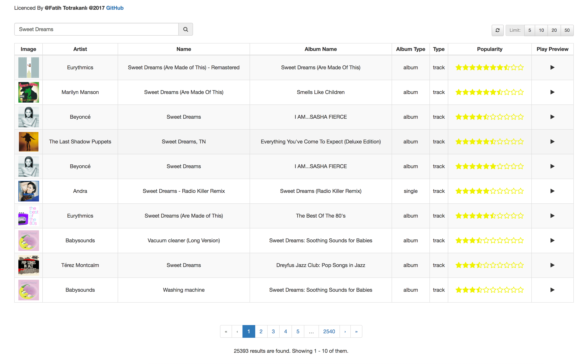The width and height of the screenshot is (588, 364).
Task: Go to next page arrow
Action: (345, 331)
